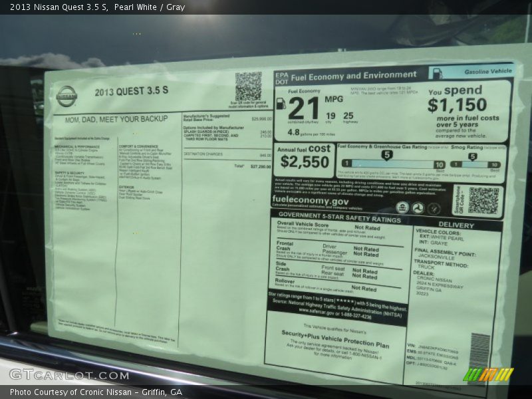Click the fuel pump icon beside 21 MPG

(x=281, y=104)
